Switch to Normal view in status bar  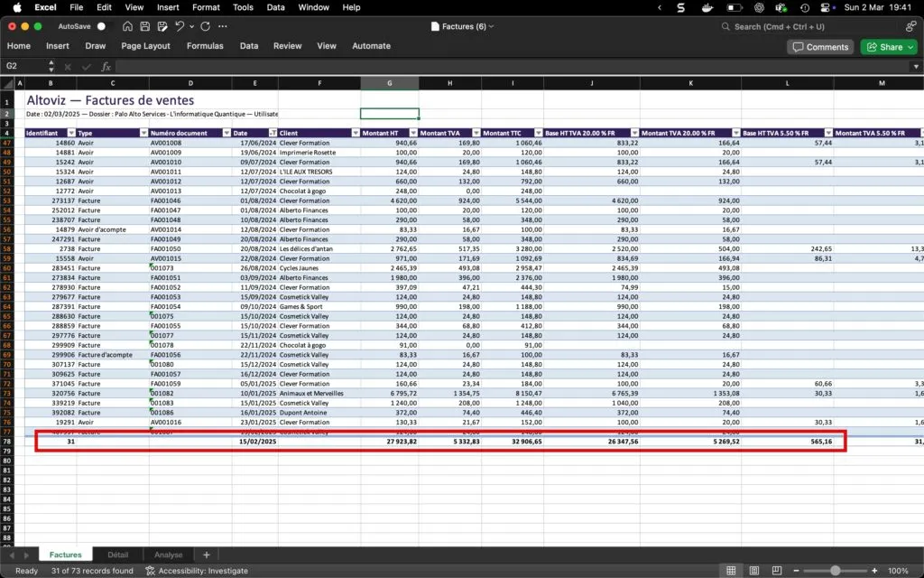point(731,571)
